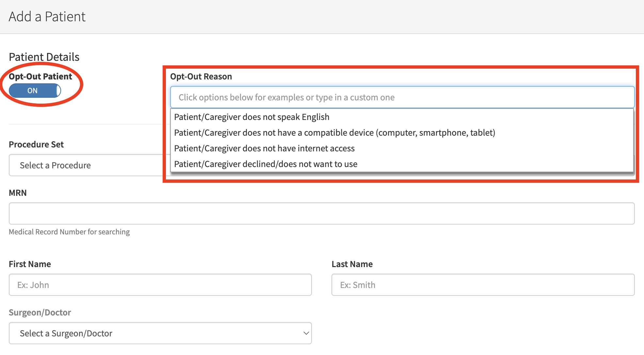
Task: Click the Surgeon/Doctor label text
Action: 40,313
